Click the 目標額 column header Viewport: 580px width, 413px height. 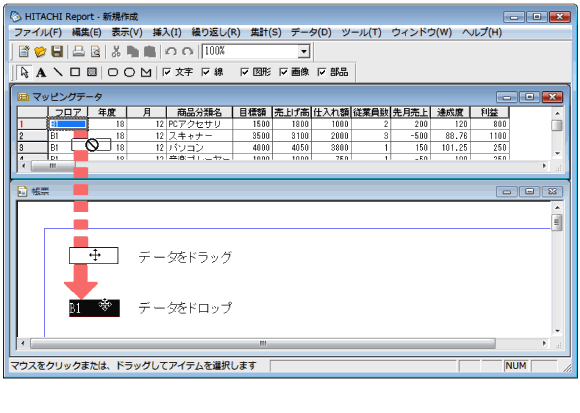point(252,112)
